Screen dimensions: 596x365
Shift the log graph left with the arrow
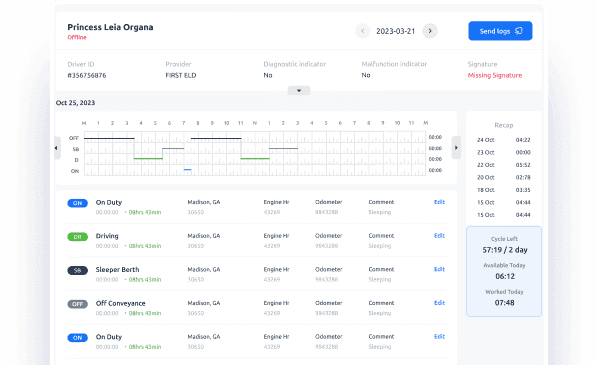pos(57,148)
